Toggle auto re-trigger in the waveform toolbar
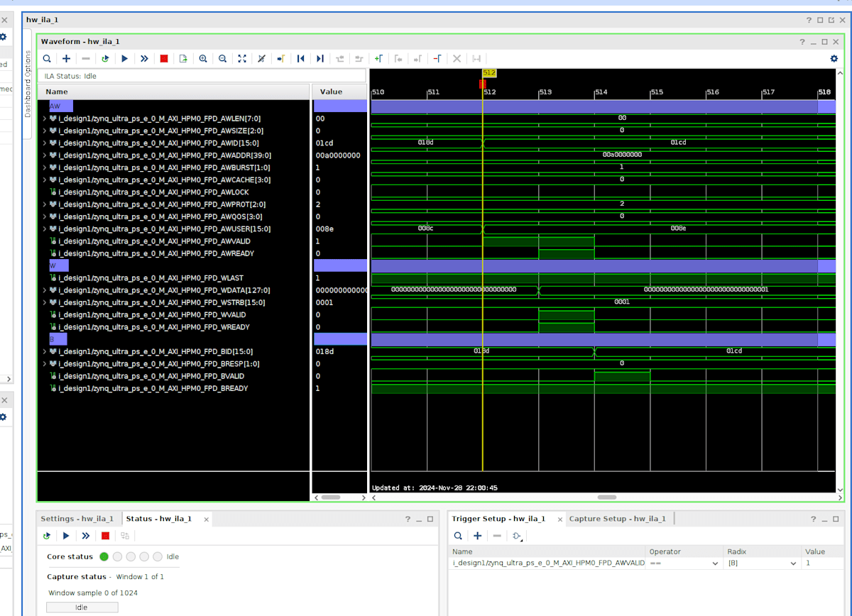The width and height of the screenshot is (852, 616). coord(105,59)
